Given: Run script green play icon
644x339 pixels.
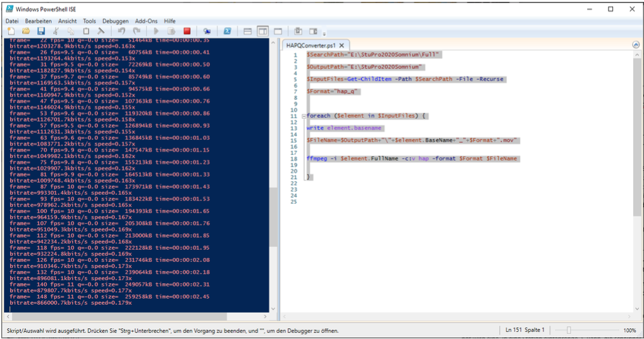Looking at the screenshot, I should 156,31.
